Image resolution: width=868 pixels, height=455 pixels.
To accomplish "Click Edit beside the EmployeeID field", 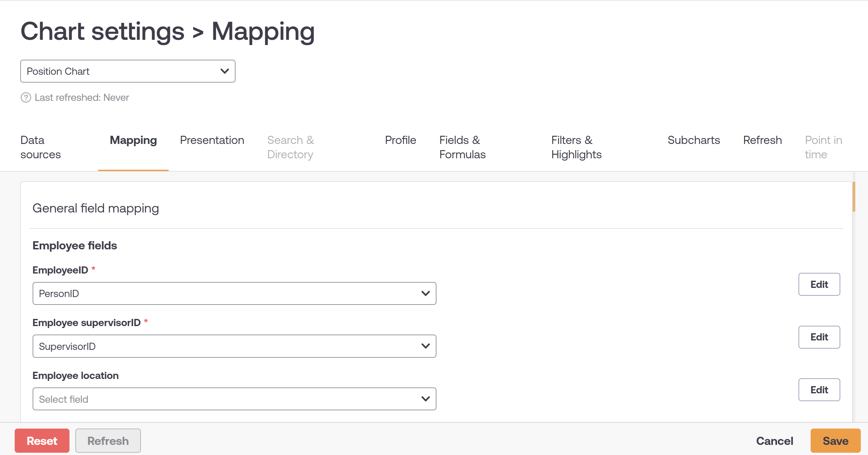I will [x=819, y=284].
